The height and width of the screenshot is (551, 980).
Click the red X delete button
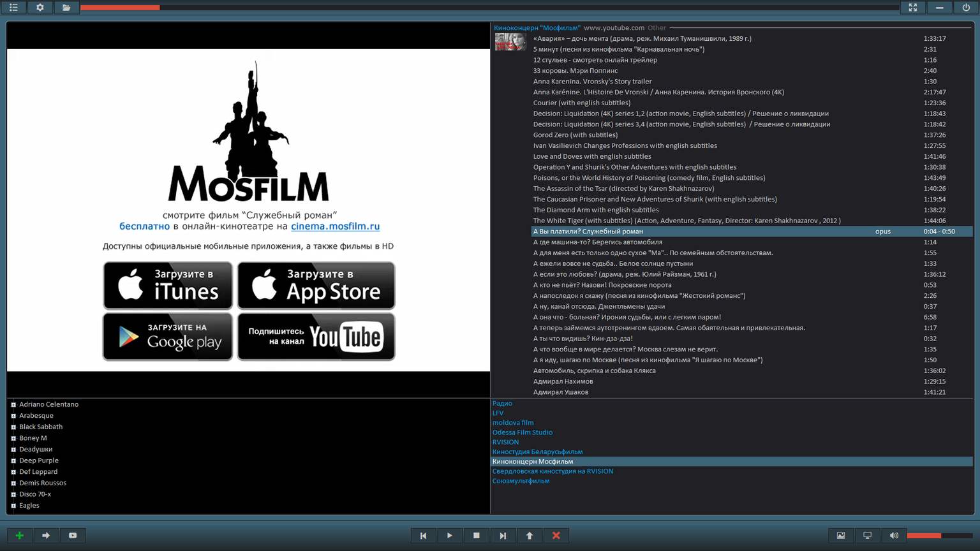pyautogui.click(x=556, y=536)
